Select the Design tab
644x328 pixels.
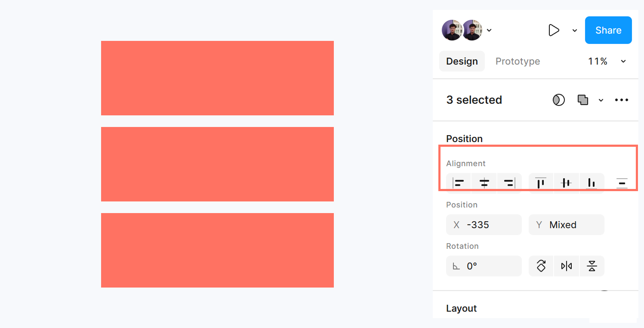click(462, 62)
